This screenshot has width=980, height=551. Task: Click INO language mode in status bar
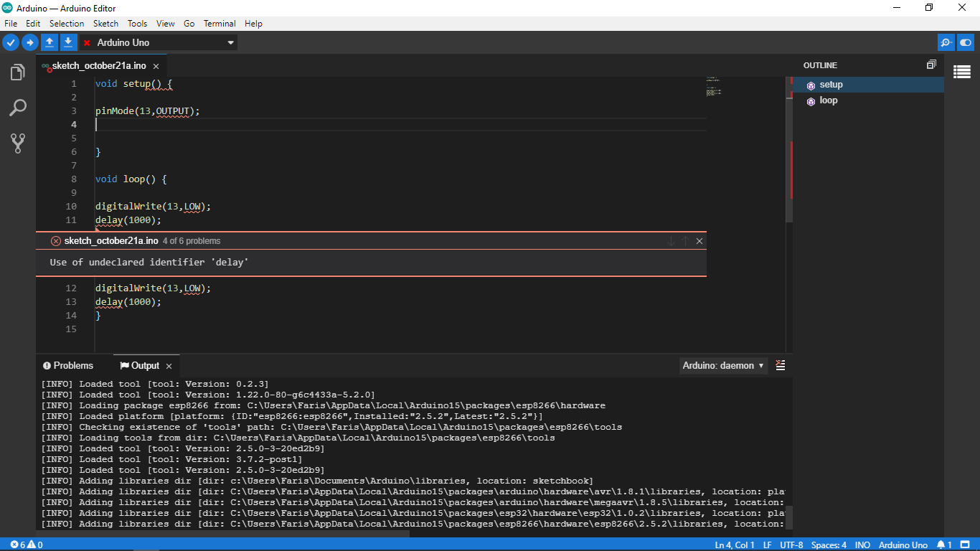pos(862,545)
